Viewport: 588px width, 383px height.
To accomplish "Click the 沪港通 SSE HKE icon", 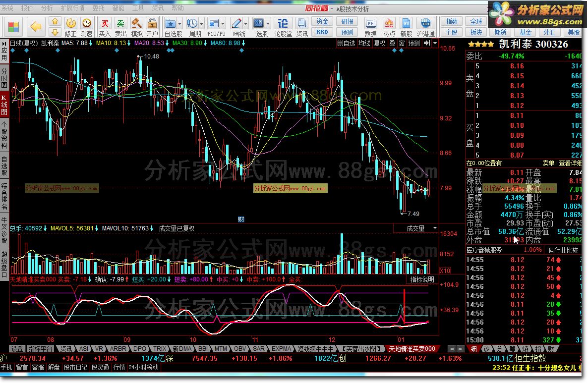I will coord(425,24).
